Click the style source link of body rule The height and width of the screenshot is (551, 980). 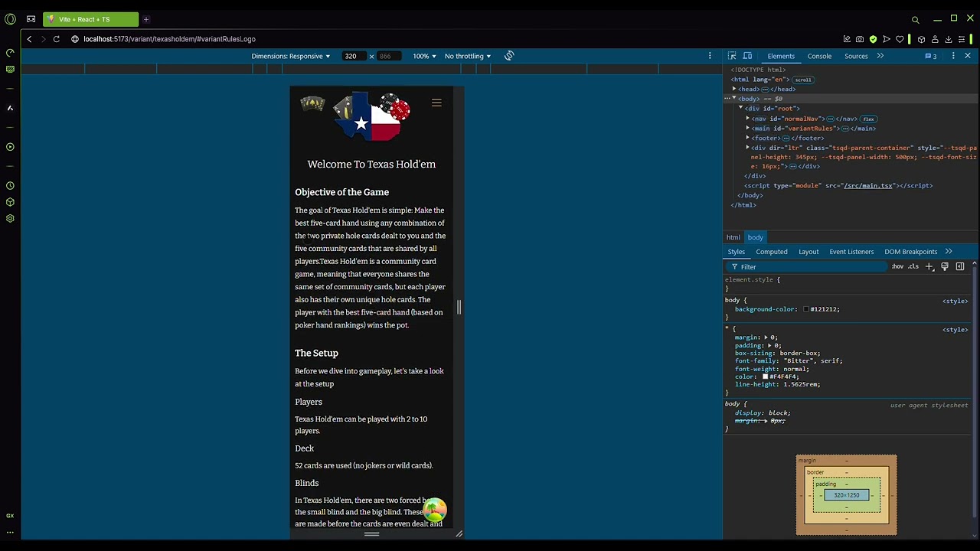coord(955,302)
